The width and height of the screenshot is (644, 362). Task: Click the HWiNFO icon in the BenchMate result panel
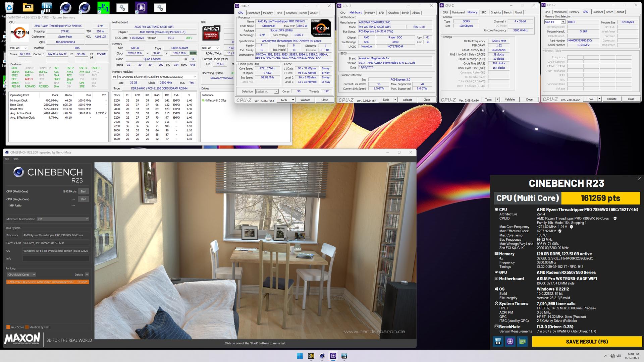tap(497, 341)
